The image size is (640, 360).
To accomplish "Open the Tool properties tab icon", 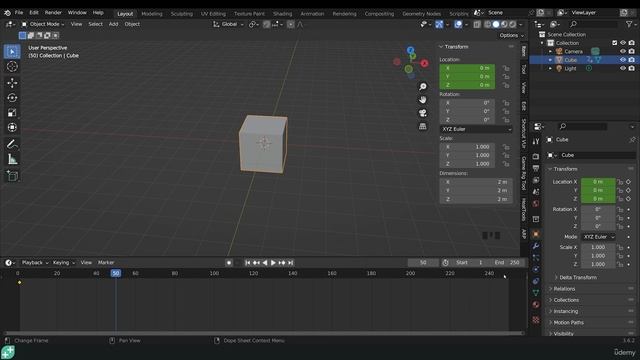I will [x=536, y=141].
